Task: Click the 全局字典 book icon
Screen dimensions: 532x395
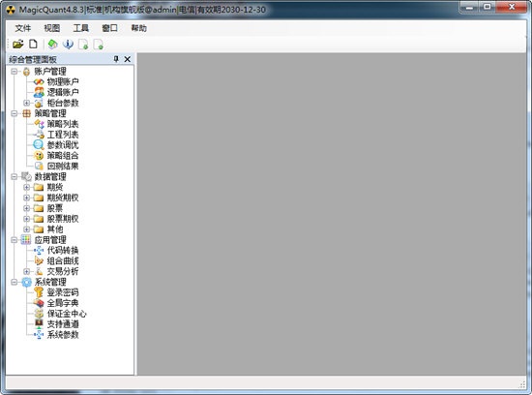Action: (39, 303)
